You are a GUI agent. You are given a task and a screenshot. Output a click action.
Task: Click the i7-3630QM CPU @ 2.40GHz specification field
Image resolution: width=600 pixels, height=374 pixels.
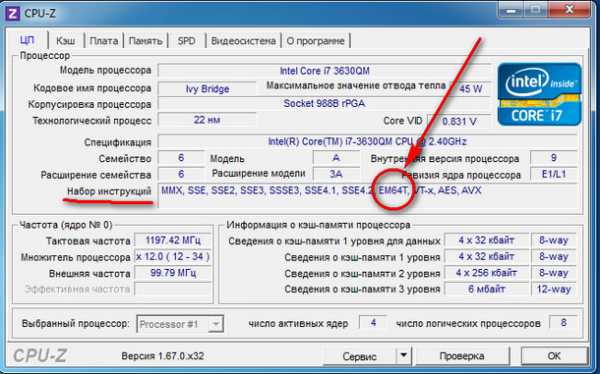[x=367, y=141]
